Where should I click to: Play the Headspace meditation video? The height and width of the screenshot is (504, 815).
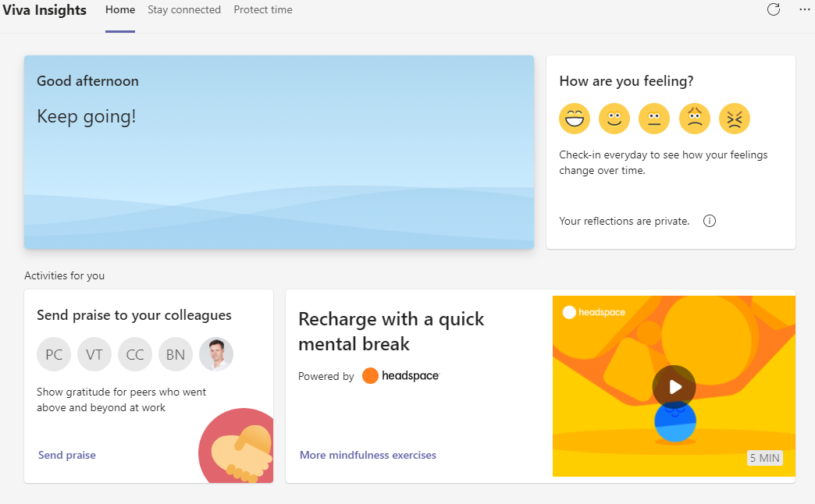point(674,386)
